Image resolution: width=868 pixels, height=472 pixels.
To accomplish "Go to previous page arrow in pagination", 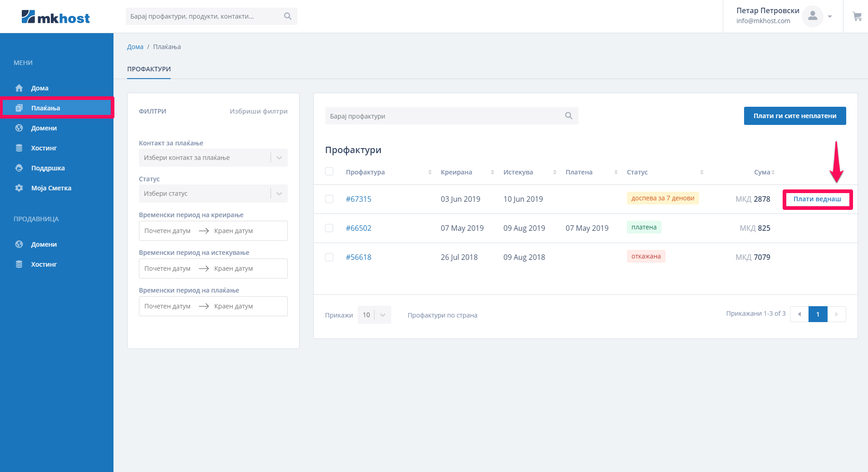I will 799,314.
